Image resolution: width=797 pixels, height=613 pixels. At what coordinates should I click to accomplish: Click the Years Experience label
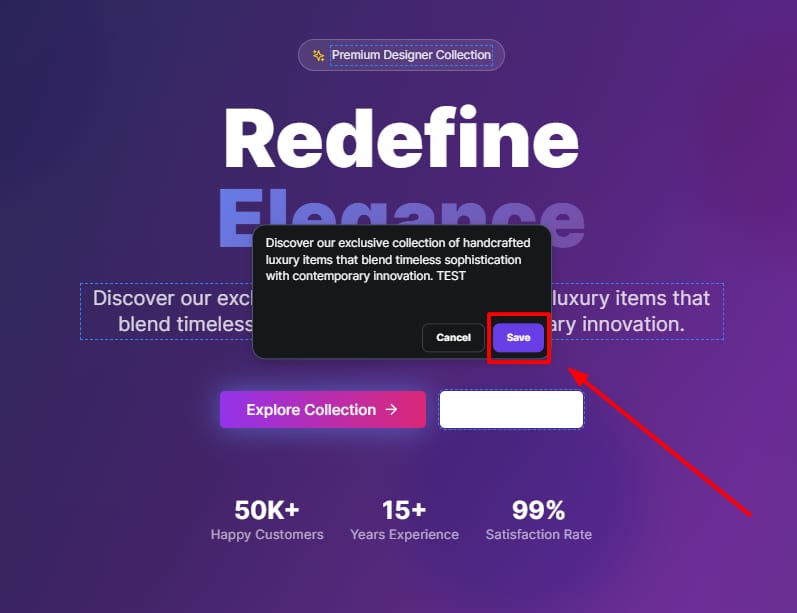(x=405, y=535)
